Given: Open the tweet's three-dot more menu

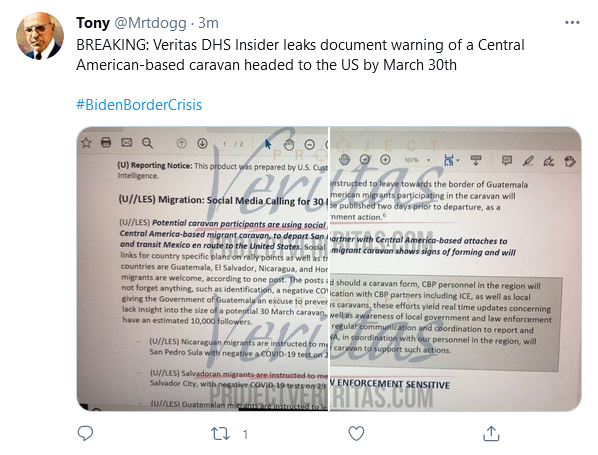Looking at the screenshot, I should point(572,23).
